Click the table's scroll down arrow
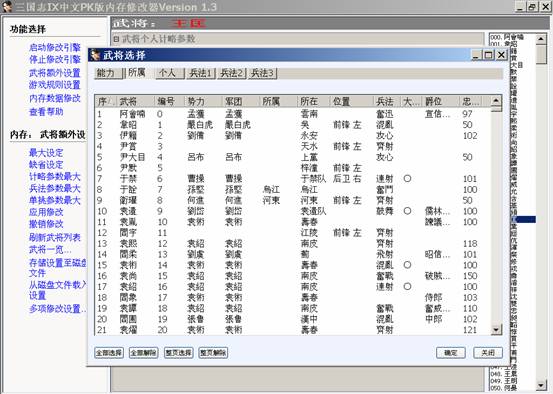The height and width of the screenshot is (394, 553). point(496,330)
